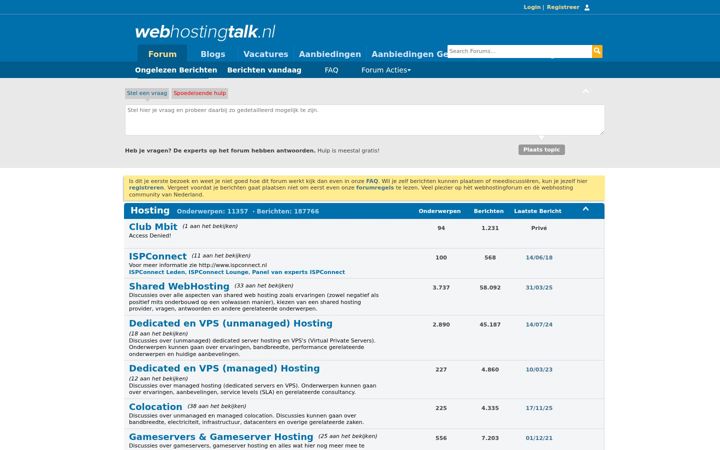Open ISPConnect Leden subforum

pos(157,272)
